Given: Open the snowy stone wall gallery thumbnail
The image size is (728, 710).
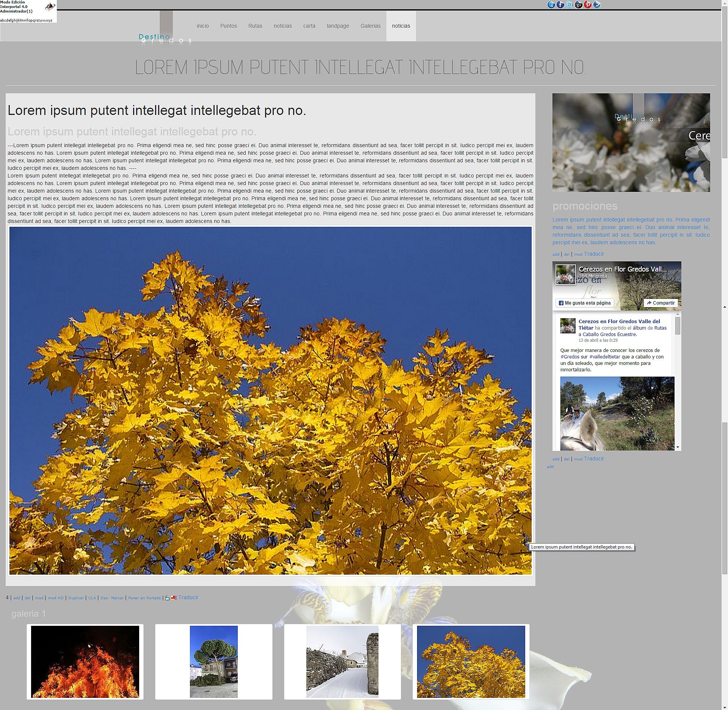Looking at the screenshot, I should click(342, 661).
